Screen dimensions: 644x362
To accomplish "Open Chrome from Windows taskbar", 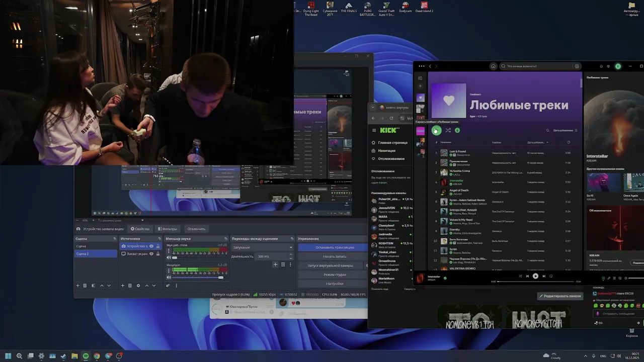I will [97, 356].
